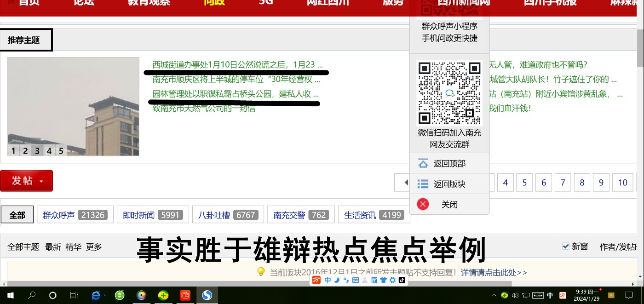Open network settings in system tray
Image resolution: width=644 pixels, height=304 pixels.
pyautogui.click(x=526, y=295)
